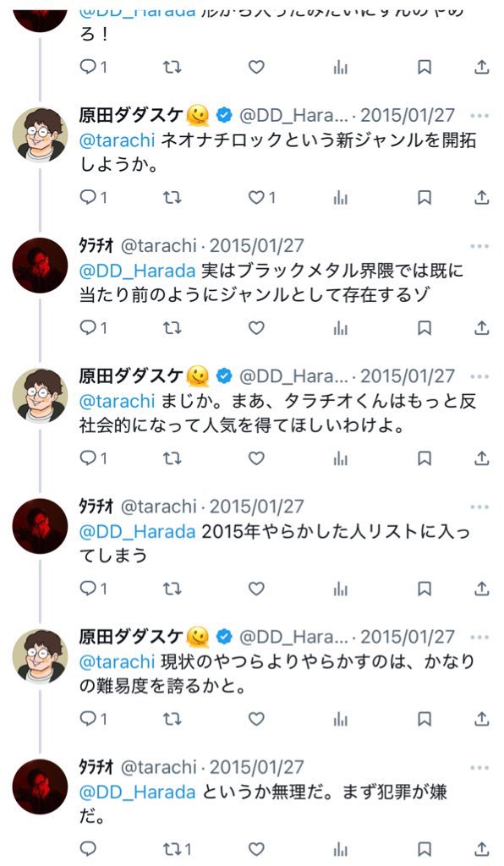This screenshot has width=504, height=866.
Task: Open タラチオ username on the last tweet
Action: click(96, 767)
